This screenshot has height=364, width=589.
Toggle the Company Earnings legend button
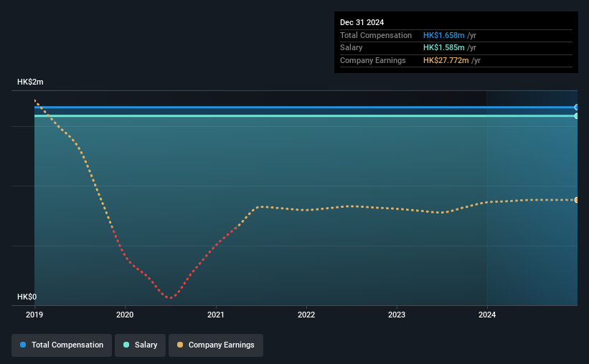pyautogui.click(x=216, y=345)
